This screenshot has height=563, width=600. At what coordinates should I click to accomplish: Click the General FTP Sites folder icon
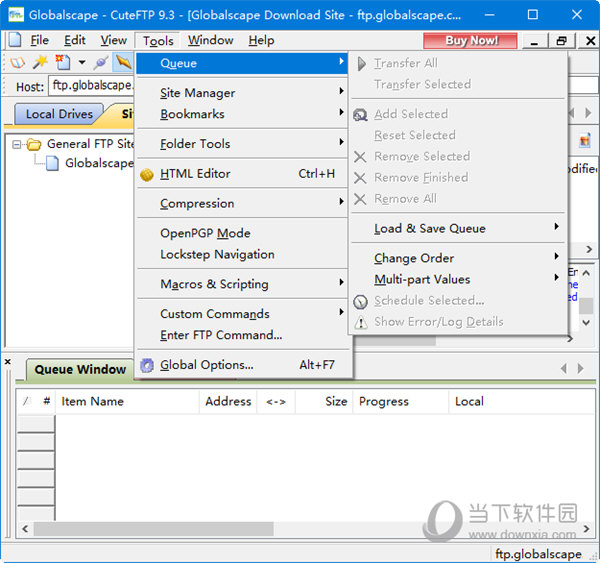[x=34, y=144]
